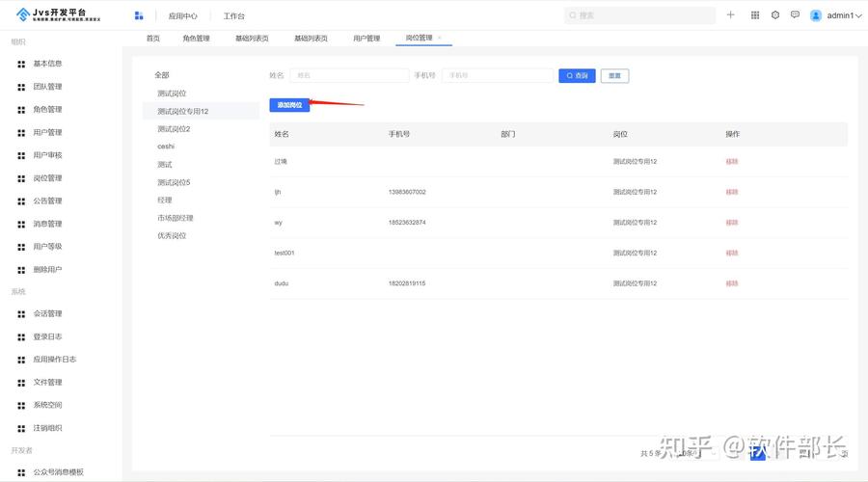This screenshot has height=482, width=868.
Task: Select 测试 in the position list
Action: click(164, 165)
